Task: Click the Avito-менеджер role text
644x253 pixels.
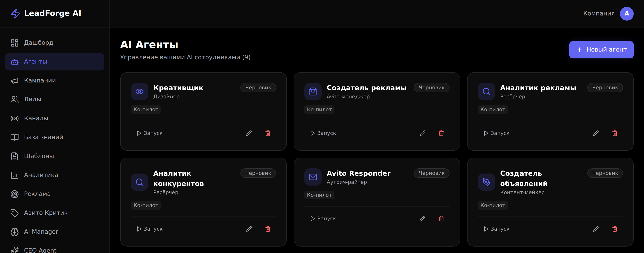Action: tap(348, 97)
